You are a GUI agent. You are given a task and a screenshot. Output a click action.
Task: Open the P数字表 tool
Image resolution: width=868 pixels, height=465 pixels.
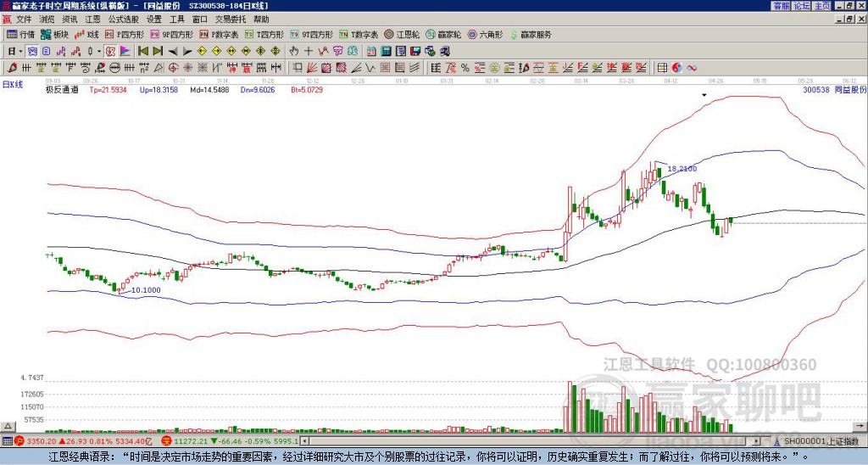click(x=219, y=34)
